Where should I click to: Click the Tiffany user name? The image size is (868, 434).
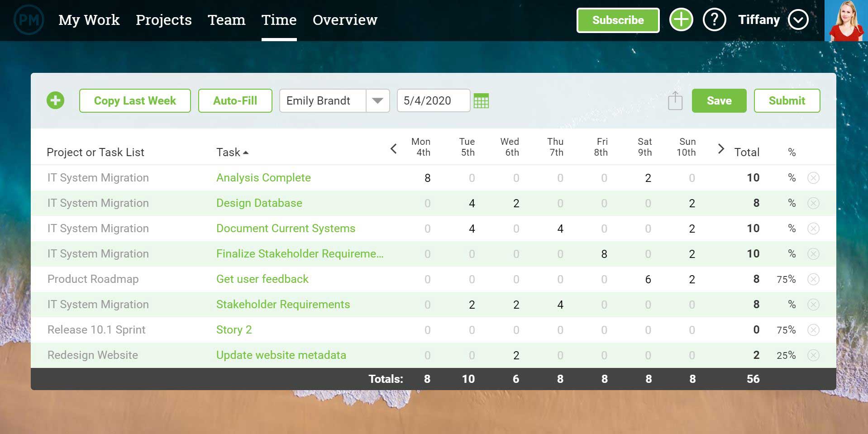(x=759, y=20)
